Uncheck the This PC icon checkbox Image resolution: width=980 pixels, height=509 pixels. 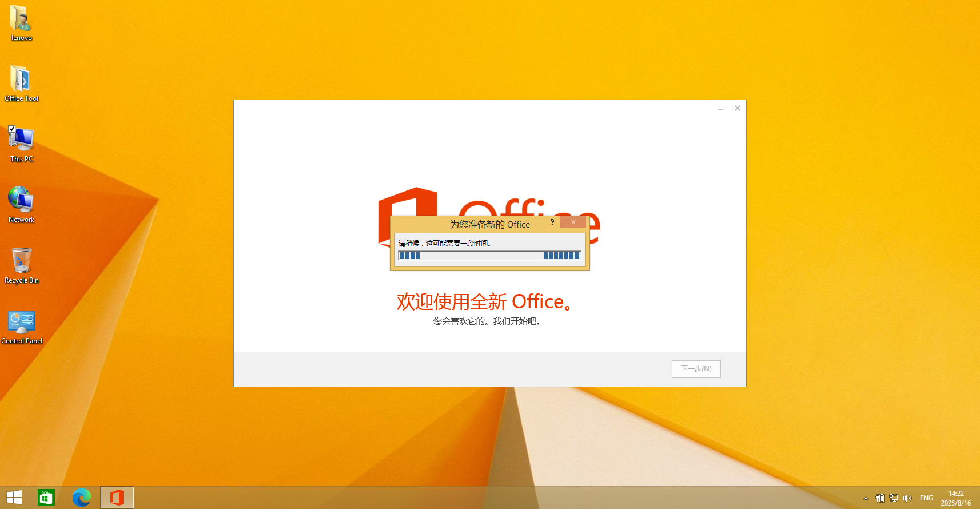click(11, 129)
